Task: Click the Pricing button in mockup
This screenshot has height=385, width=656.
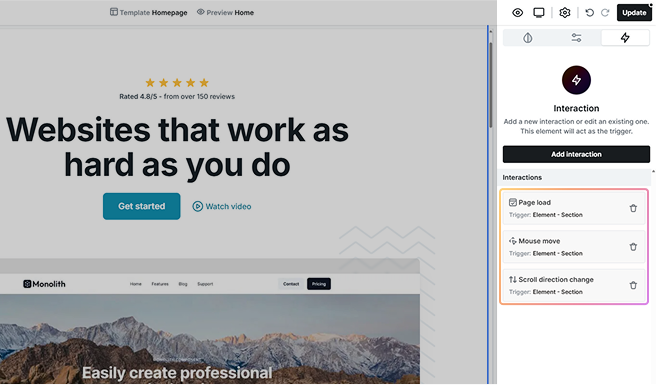Action: pos(319,284)
